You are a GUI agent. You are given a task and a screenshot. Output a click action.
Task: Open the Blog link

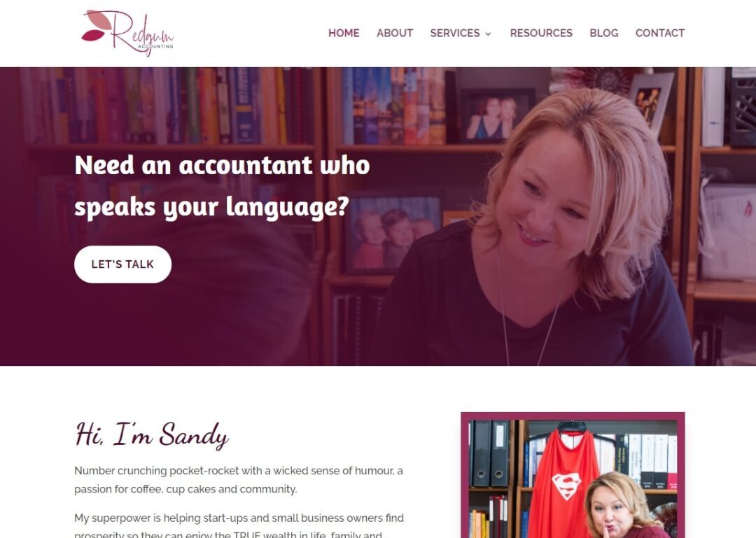[603, 34]
